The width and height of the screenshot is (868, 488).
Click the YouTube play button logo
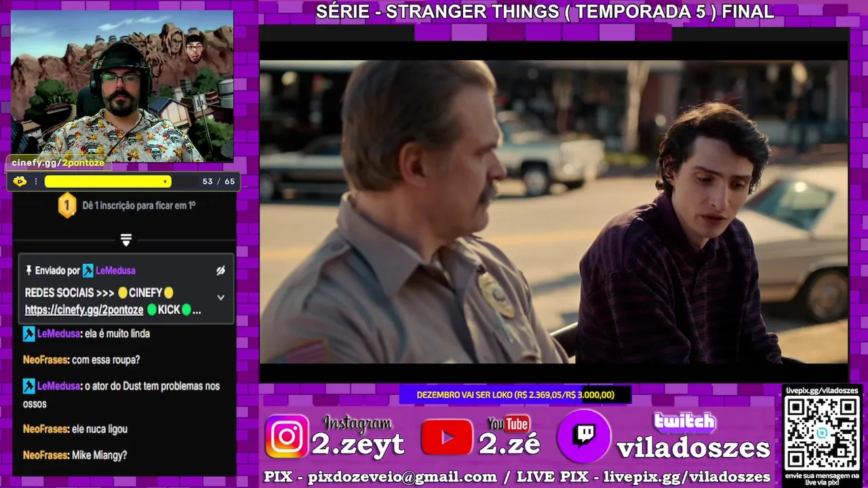pos(447,437)
